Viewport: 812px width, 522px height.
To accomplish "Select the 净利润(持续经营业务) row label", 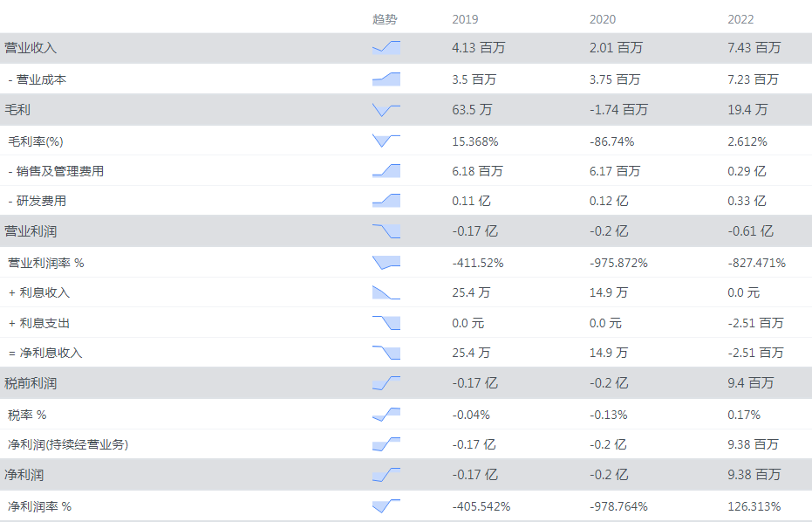I will click(68, 445).
